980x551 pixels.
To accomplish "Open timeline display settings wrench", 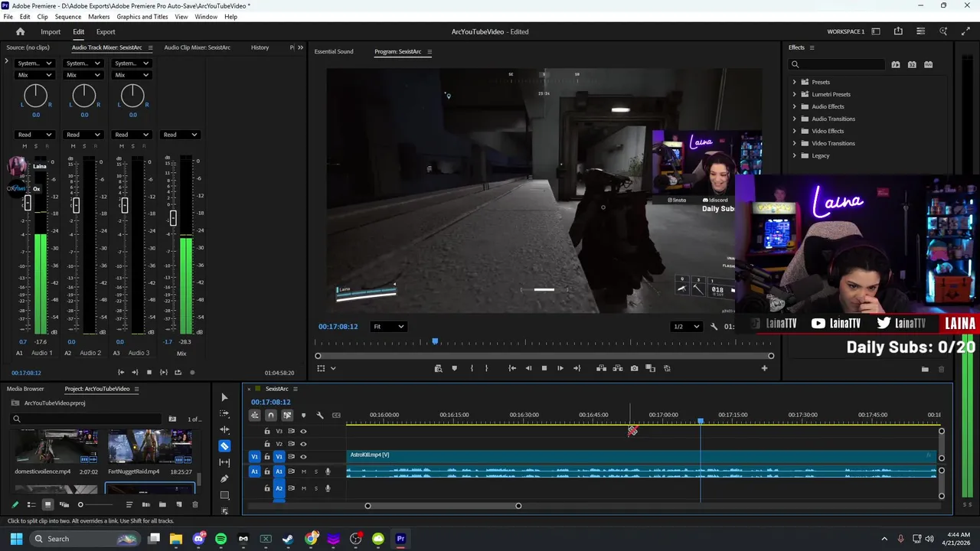I will click(320, 416).
